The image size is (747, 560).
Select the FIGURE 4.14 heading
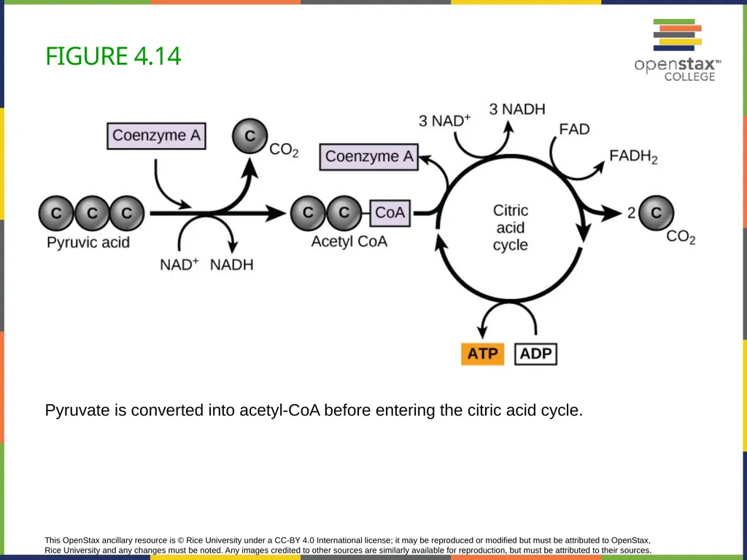(x=113, y=56)
